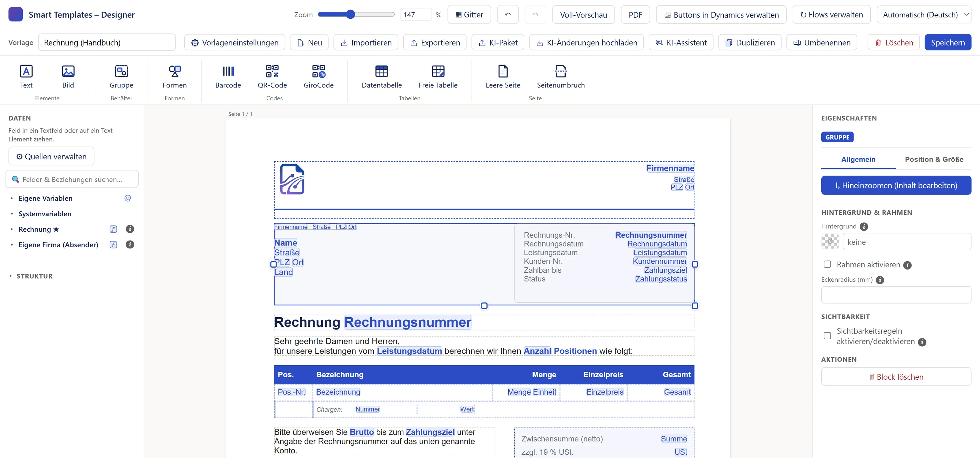Add a Datentabelle
The image size is (980, 458).
[382, 76]
